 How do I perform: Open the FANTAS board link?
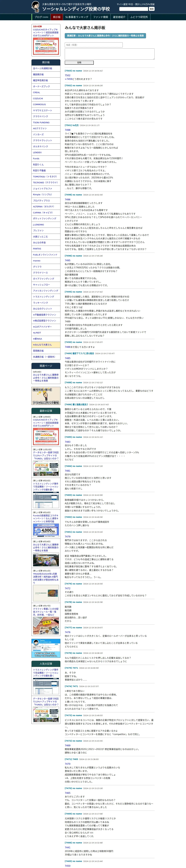click(x=46, y=248)
